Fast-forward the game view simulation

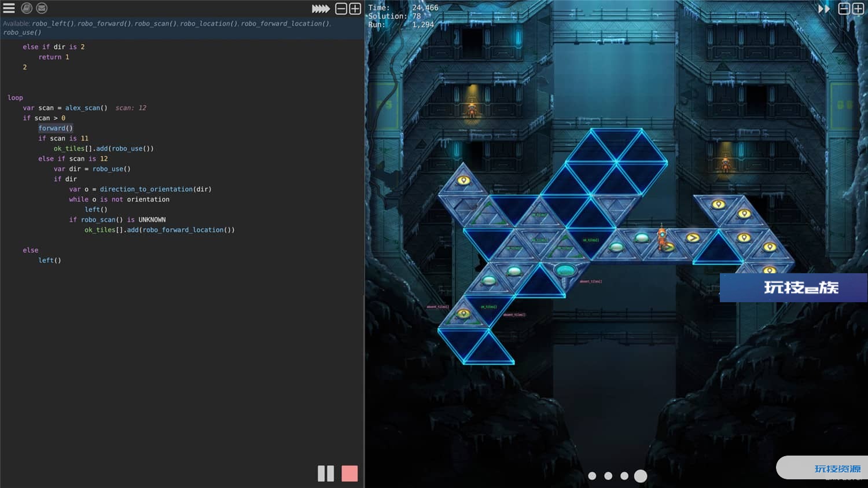pyautogui.click(x=824, y=9)
